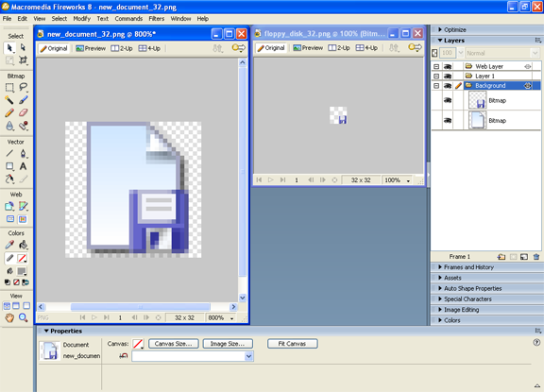
Task: Click the Image Size button
Action: coord(228,344)
